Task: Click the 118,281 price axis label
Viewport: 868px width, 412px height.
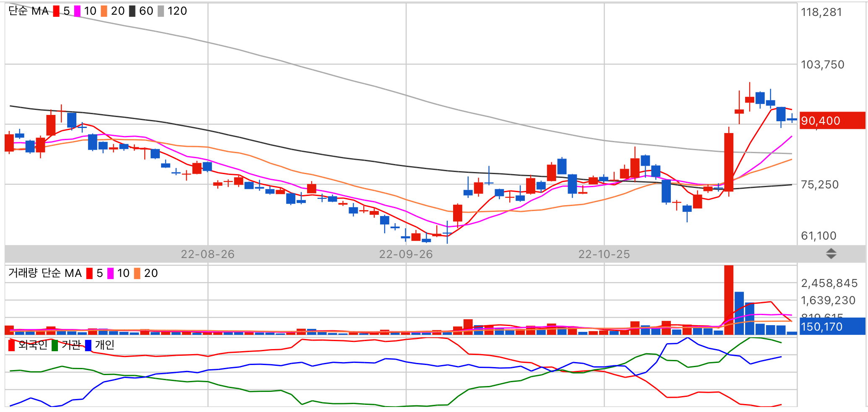Action: pos(821,12)
